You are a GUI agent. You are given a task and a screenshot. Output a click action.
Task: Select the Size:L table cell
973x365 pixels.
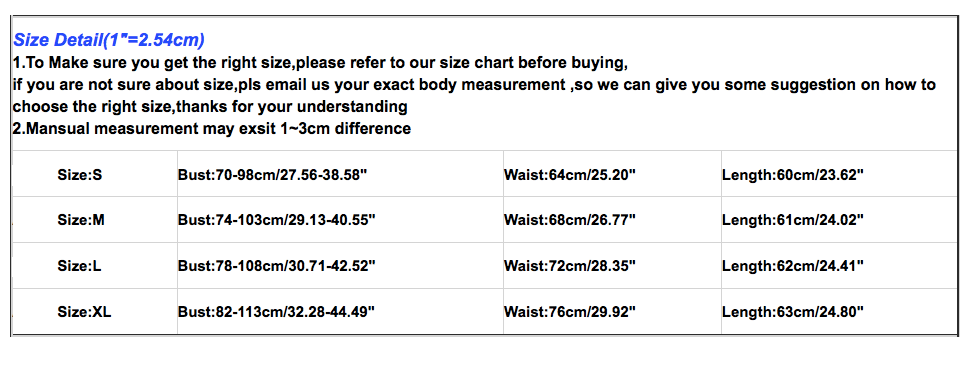click(x=95, y=266)
